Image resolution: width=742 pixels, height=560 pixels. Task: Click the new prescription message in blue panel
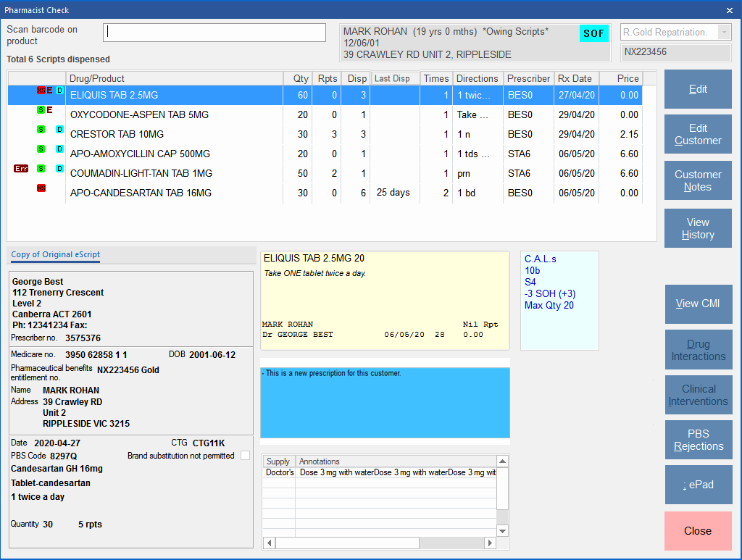pos(333,373)
